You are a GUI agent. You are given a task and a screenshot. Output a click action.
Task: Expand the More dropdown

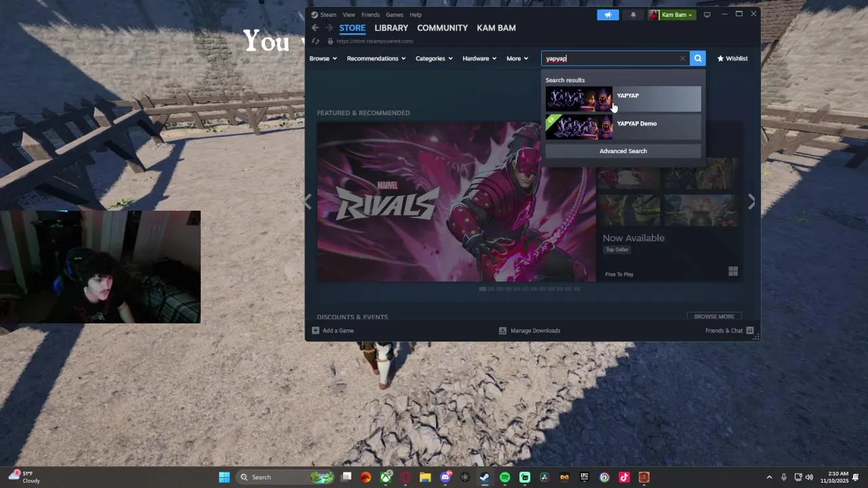tap(517, 58)
